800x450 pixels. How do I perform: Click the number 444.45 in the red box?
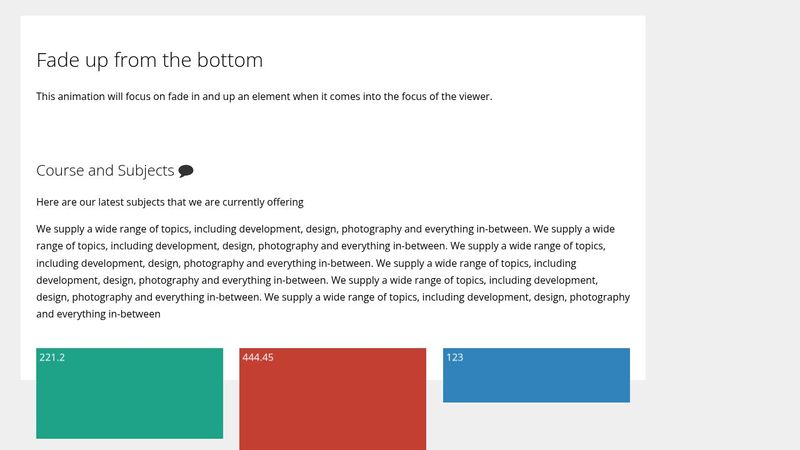pyautogui.click(x=258, y=357)
